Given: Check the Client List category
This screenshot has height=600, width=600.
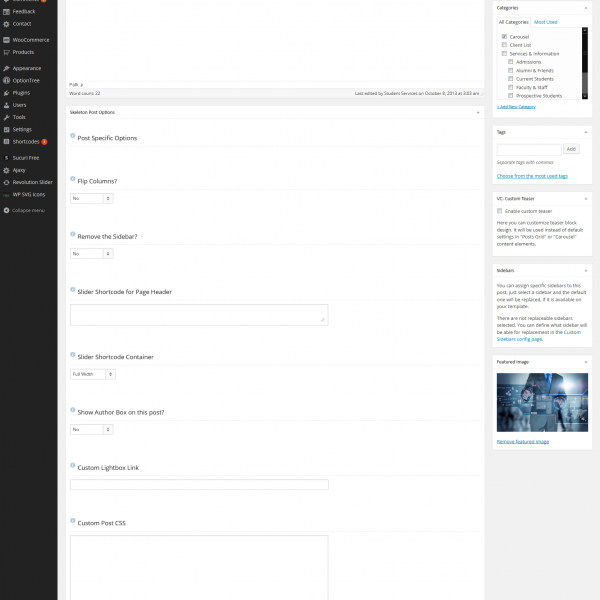Looking at the screenshot, I should pos(504,45).
